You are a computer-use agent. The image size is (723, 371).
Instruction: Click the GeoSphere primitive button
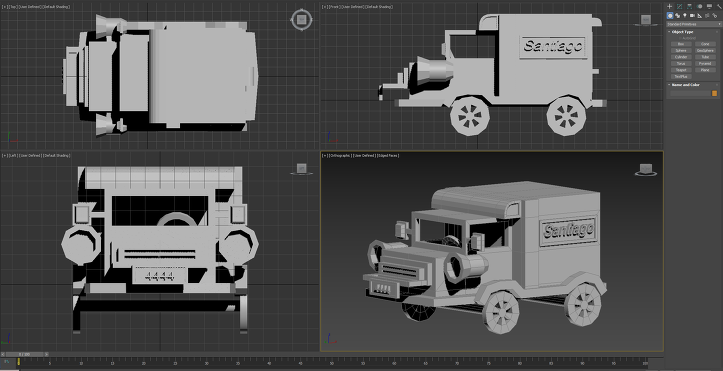[705, 51]
